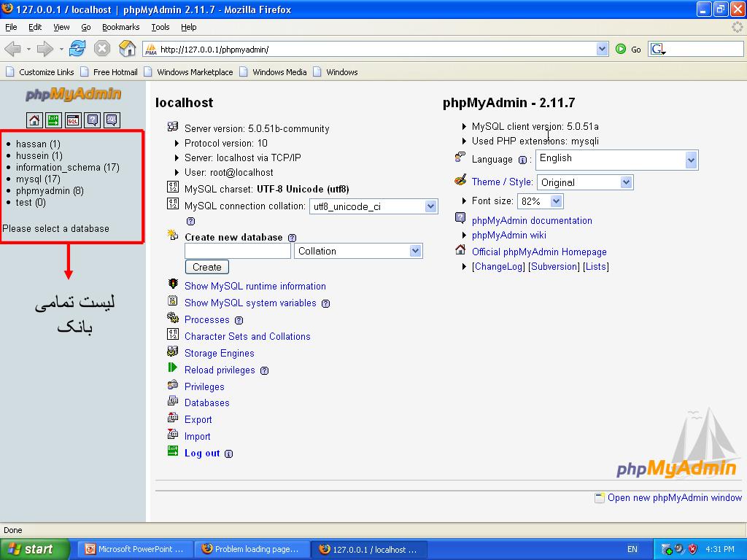
Task: Open the Bookmarks menu
Action: (121, 27)
